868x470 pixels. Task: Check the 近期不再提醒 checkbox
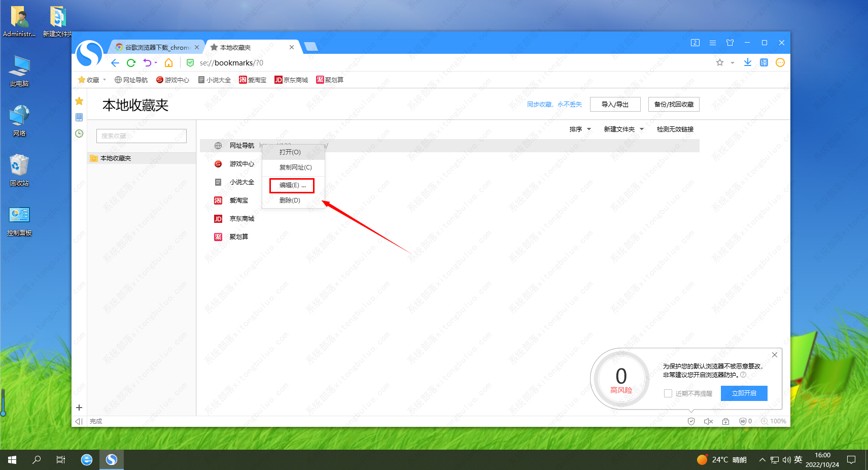point(668,393)
